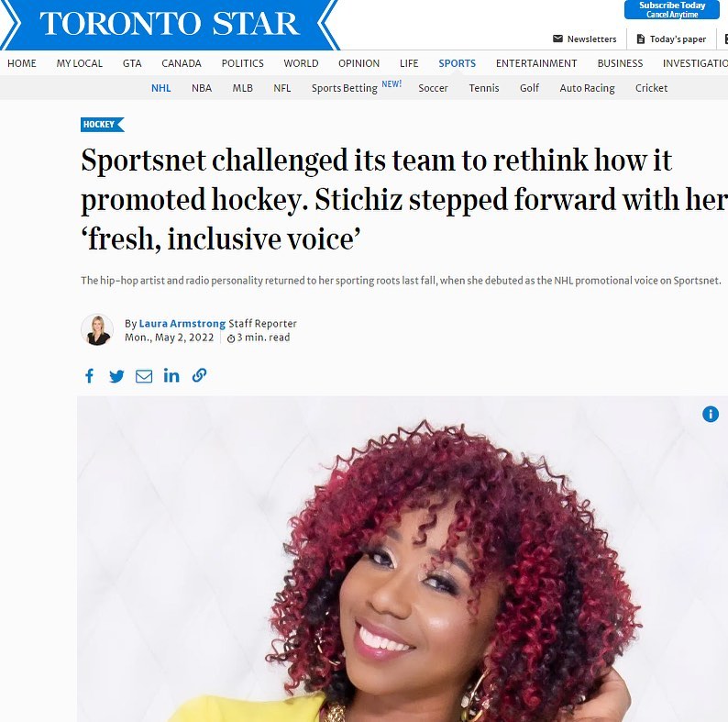The image size is (728, 722).
Task: Click Subscribe Today button
Action: click(672, 9)
